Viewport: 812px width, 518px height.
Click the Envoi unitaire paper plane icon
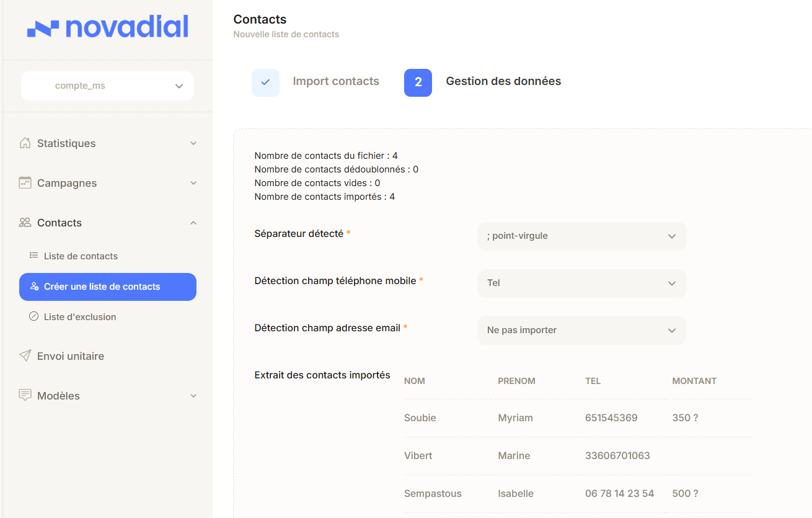[25, 356]
